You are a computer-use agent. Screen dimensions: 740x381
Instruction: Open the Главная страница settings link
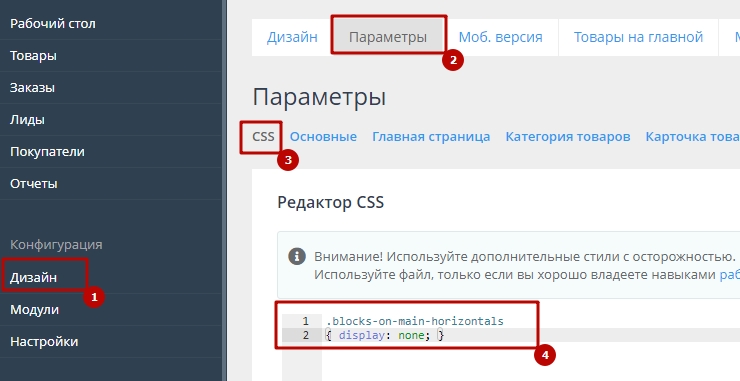pos(431,137)
